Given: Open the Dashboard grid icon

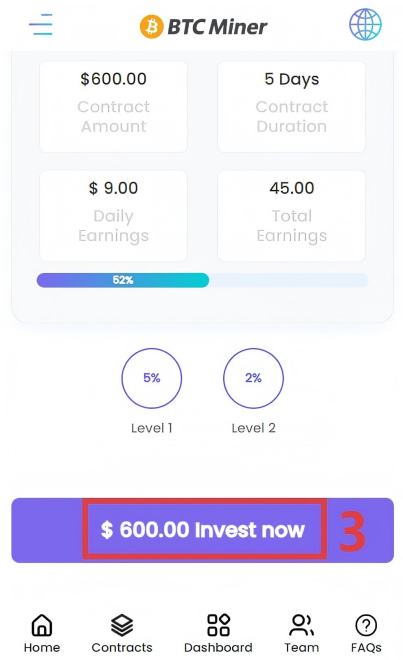Looking at the screenshot, I should [218, 625].
